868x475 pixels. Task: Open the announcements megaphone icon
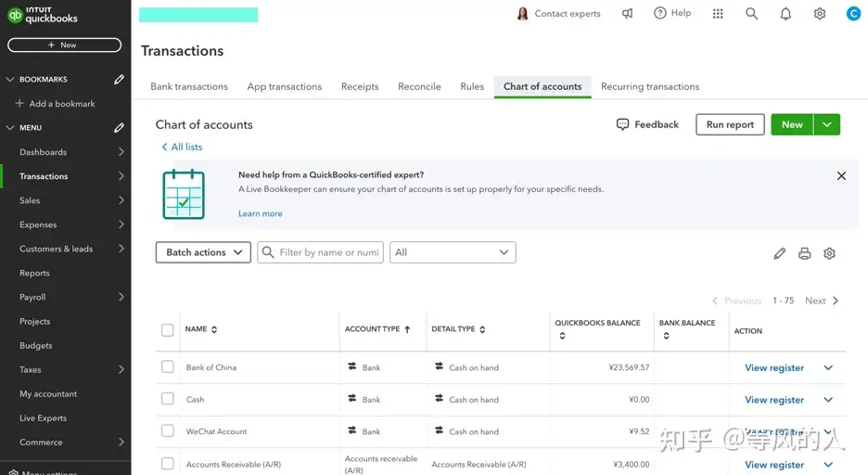[627, 13]
